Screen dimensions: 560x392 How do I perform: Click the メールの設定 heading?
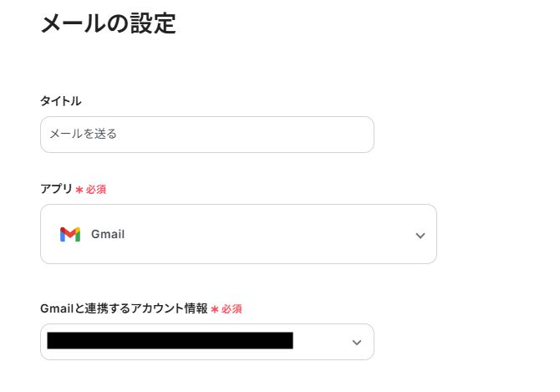(x=108, y=23)
